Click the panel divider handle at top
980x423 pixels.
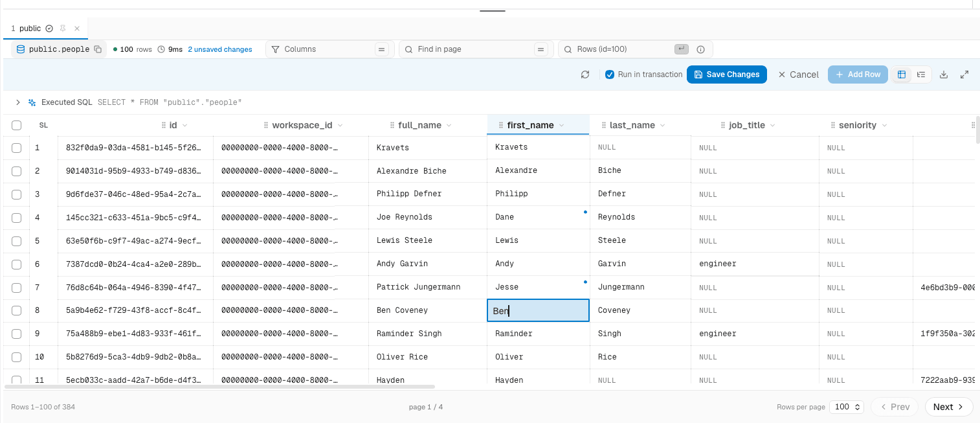click(x=493, y=11)
